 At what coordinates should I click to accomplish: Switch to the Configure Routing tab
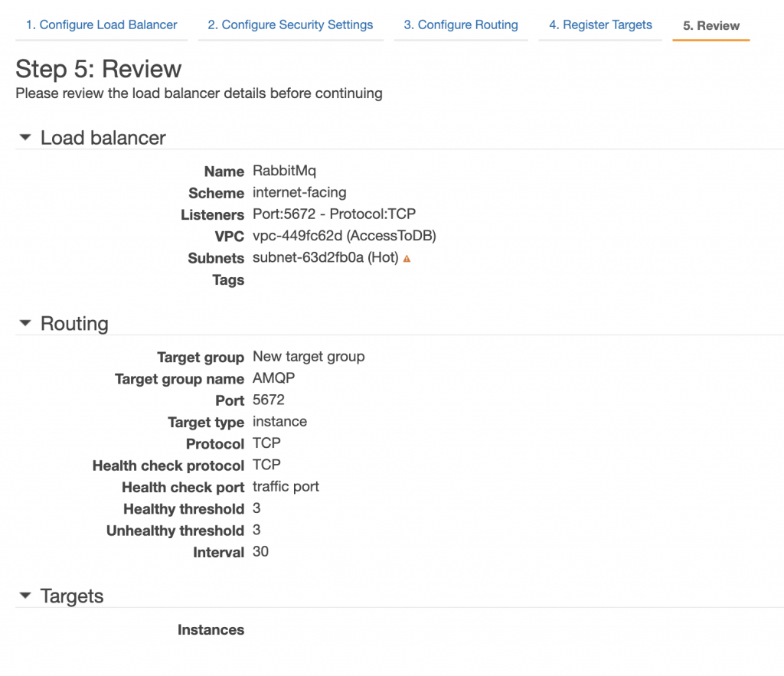[461, 25]
